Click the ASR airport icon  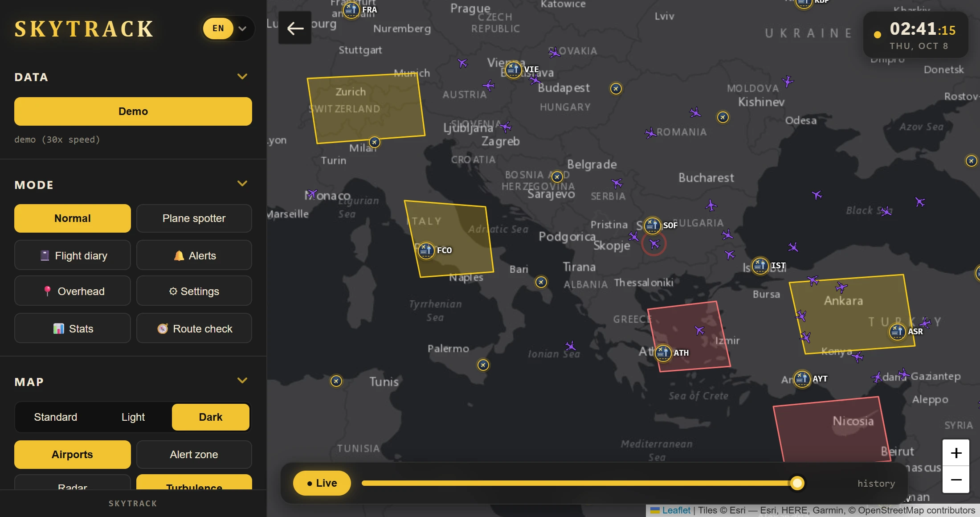tap(897, 331)
